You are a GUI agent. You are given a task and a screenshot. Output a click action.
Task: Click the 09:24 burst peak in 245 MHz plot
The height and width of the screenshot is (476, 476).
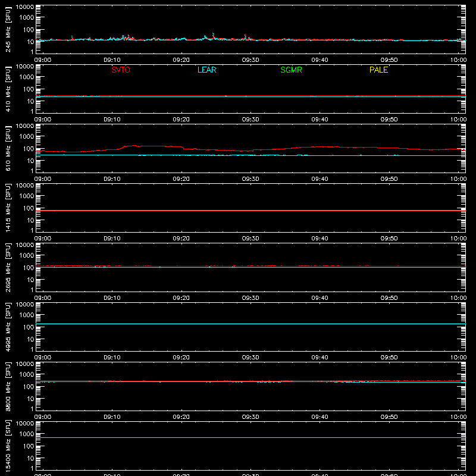[213, 34]
